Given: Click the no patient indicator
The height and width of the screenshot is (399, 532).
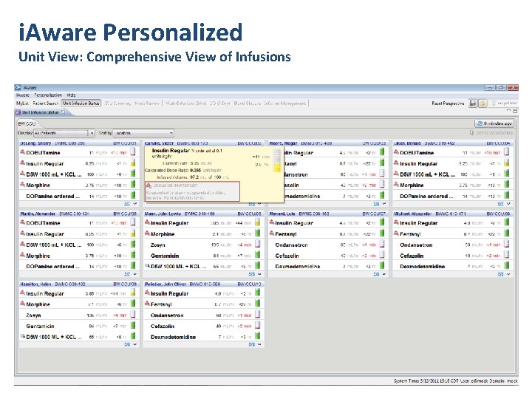Looking at the screenshot, I should pyautogui.click(x=504, y=103).
